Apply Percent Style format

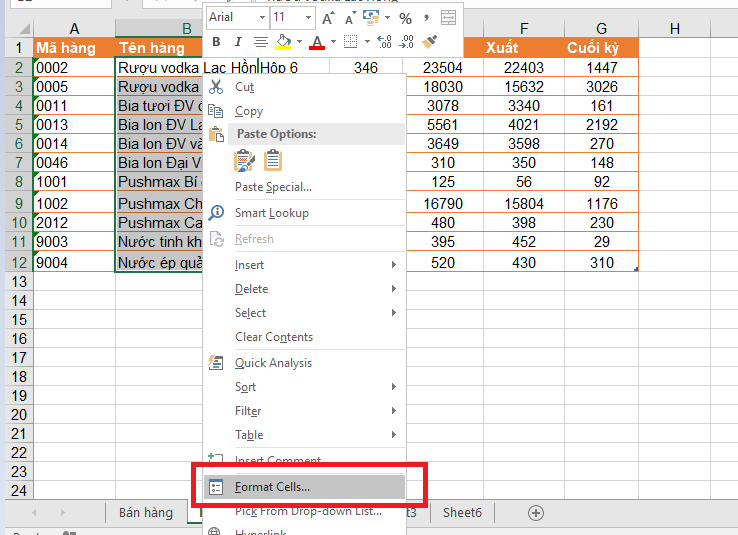pos(405,18)
